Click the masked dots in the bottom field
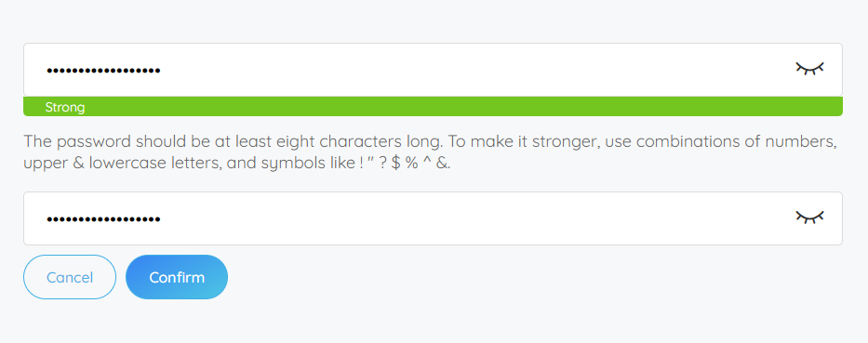 coord(103,219)
